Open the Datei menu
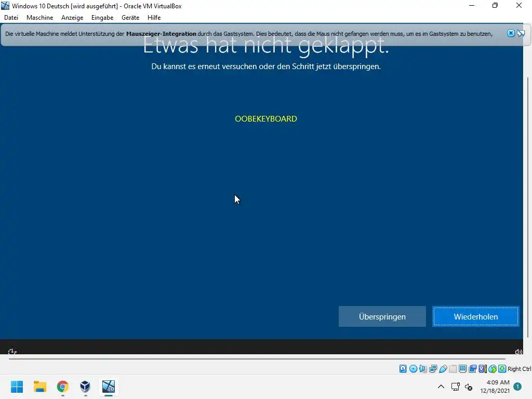Viewport: 532px width, 399px height. 11,18
